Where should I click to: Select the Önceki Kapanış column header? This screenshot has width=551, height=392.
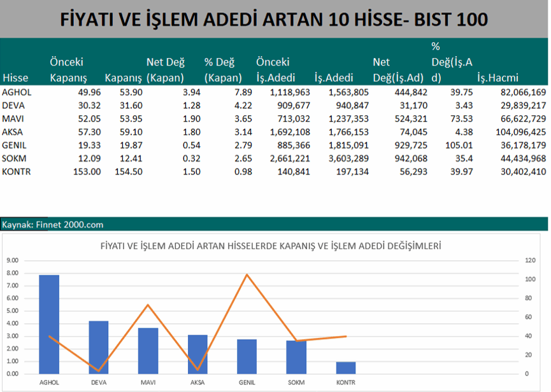pyautogui.click(x=68, y=70)
